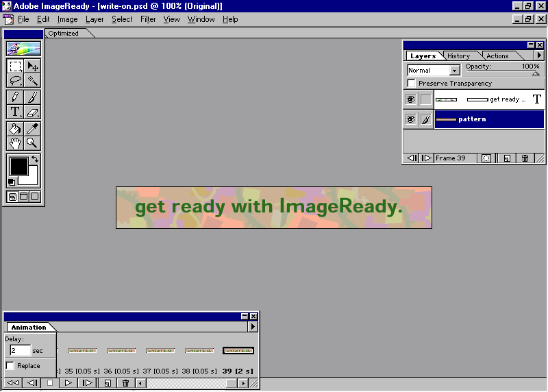Screen dimensions: 548x392
Task: Click Animation frames scrollbar right arrow
Action: (243, 383)
